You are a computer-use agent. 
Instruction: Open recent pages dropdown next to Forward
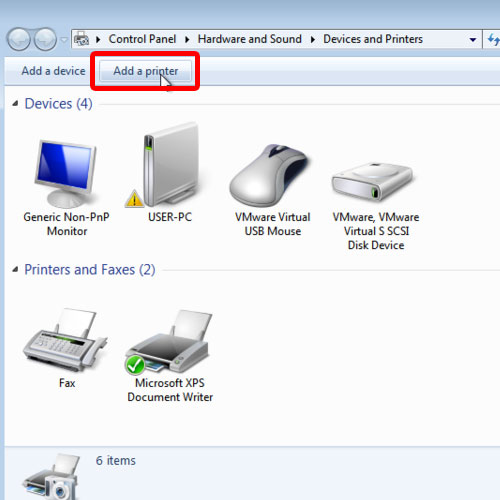[x=64, y=40]
